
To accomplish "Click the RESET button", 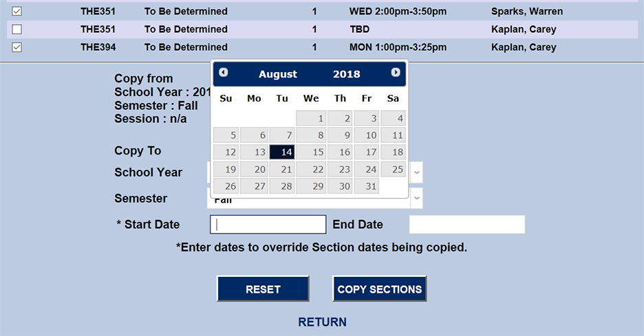I will (x=263, y=289).
